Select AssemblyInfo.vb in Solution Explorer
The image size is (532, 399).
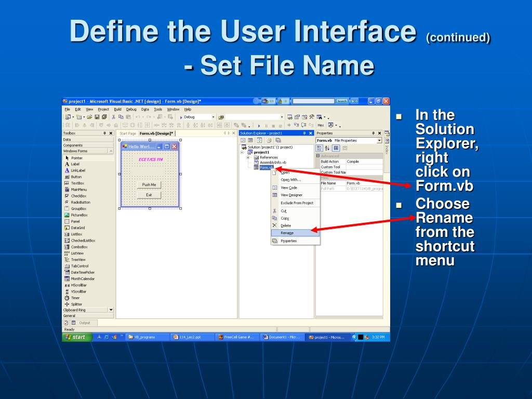pos(273,163)
